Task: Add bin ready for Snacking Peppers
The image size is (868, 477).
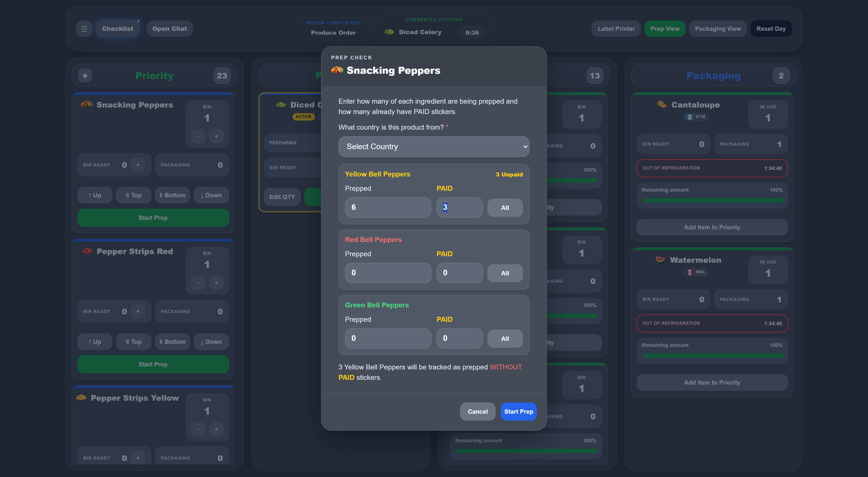Action: 138,165
